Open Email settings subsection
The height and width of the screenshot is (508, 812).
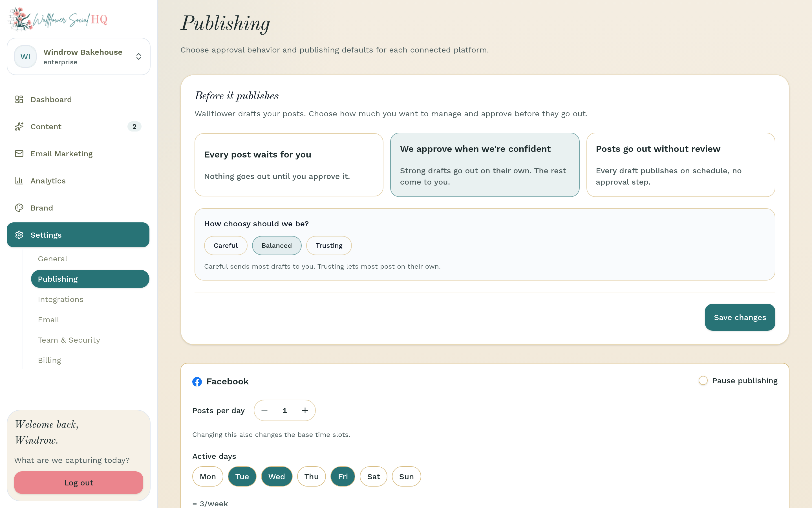pos(90,319)
